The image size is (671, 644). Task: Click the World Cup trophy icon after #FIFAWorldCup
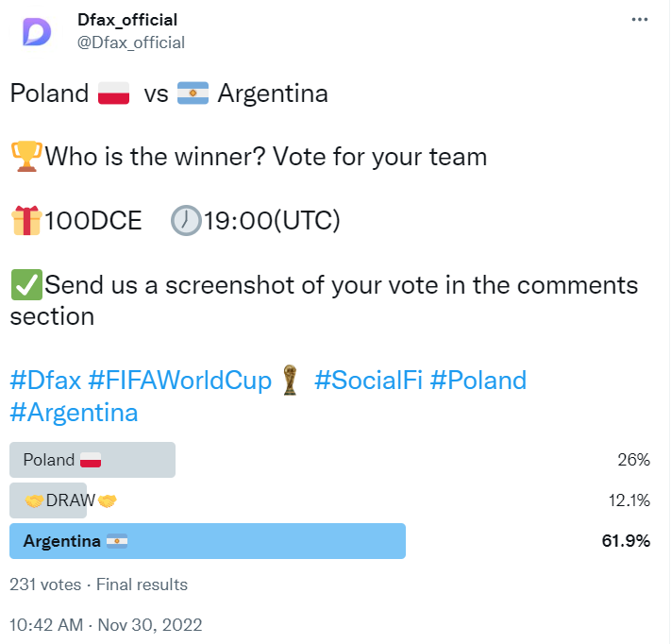point(290,380)
